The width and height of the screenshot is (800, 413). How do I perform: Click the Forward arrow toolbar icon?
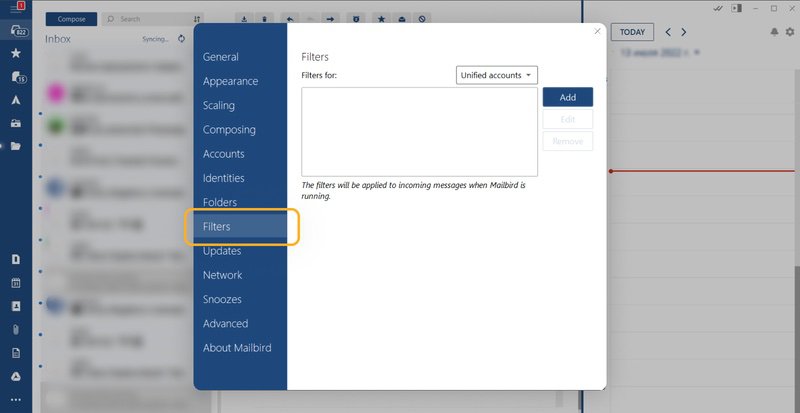coord(330,19)
